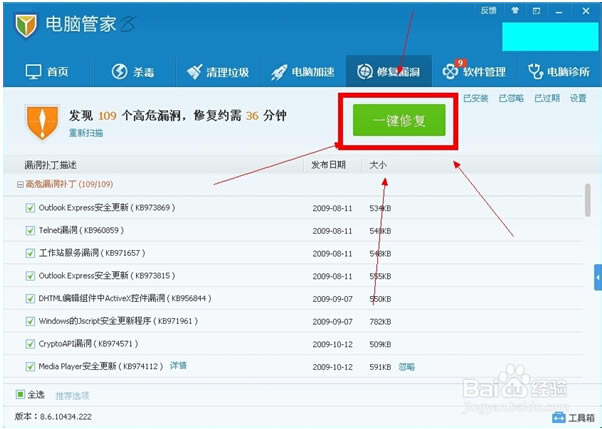Uncheck Outlook Express KB973869 checkbox
The image size is (602, 429).
(30, 208)
